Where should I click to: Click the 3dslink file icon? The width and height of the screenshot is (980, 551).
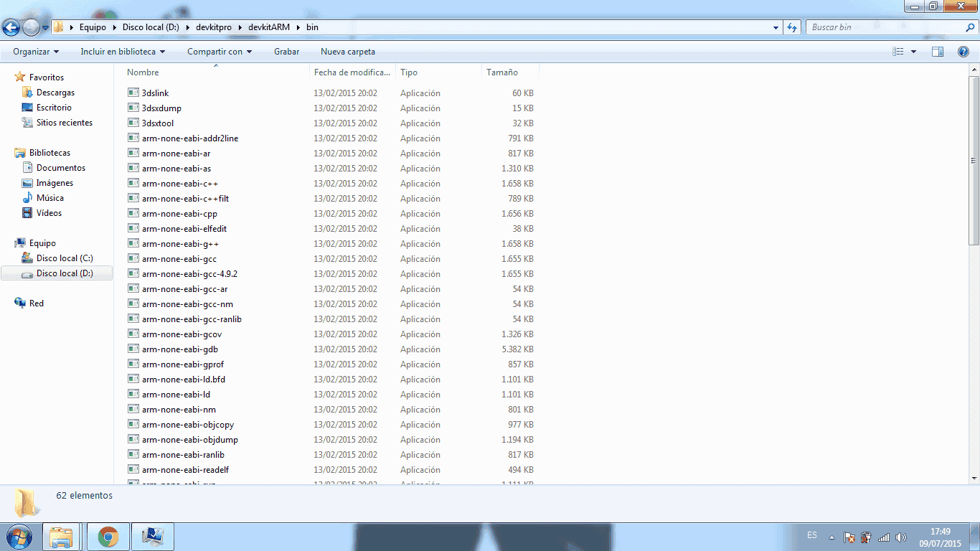(133, 93)
